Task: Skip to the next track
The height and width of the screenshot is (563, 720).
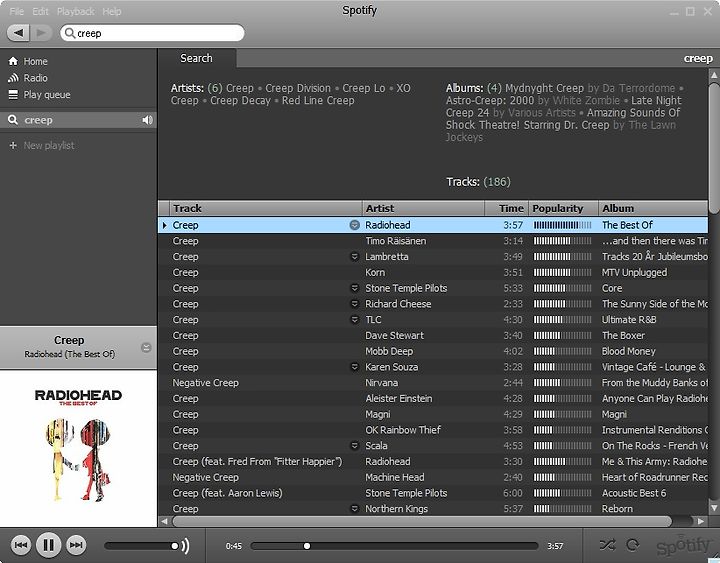Action: 76,545
